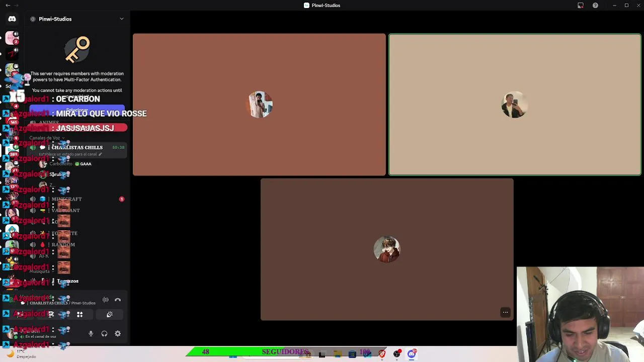Open Brave browser from the taskbar
This screenshot has height=362, width=644.
(382, 354)
